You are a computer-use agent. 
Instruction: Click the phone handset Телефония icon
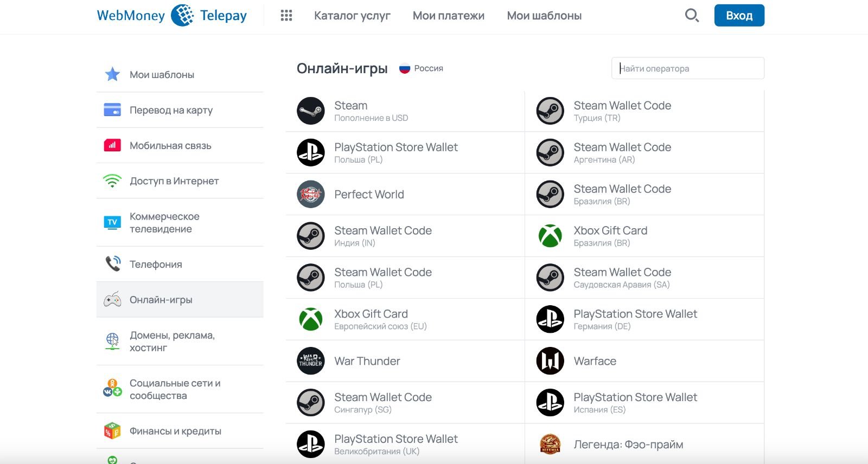[112, 264]
